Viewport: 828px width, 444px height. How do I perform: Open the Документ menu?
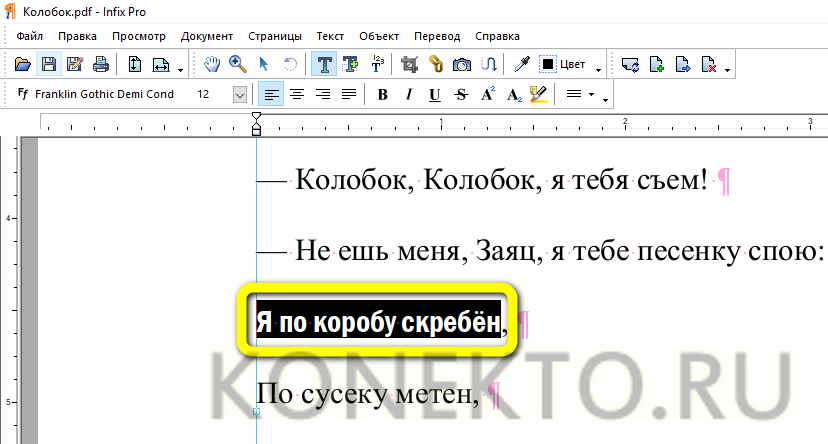(207, 36)
